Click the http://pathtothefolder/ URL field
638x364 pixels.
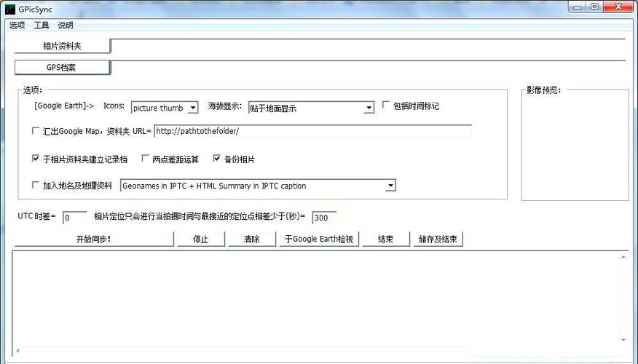coord(312,131)
